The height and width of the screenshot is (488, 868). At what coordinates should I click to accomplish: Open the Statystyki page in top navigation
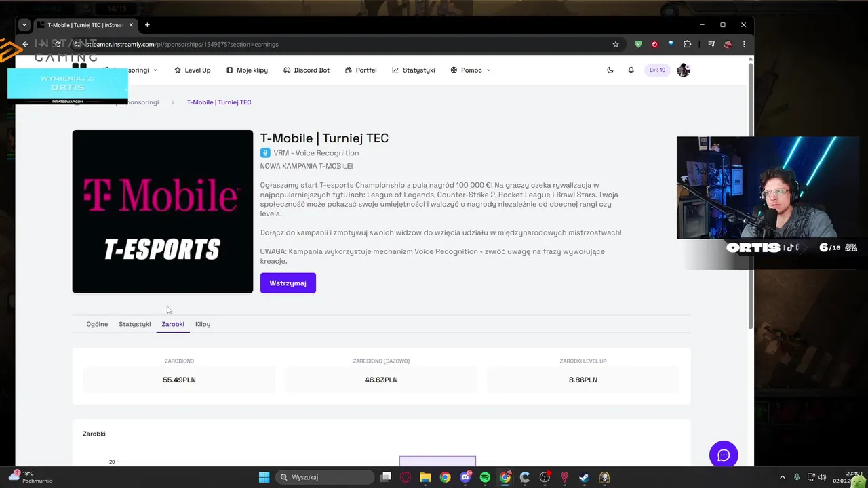(x=414, y=70)
